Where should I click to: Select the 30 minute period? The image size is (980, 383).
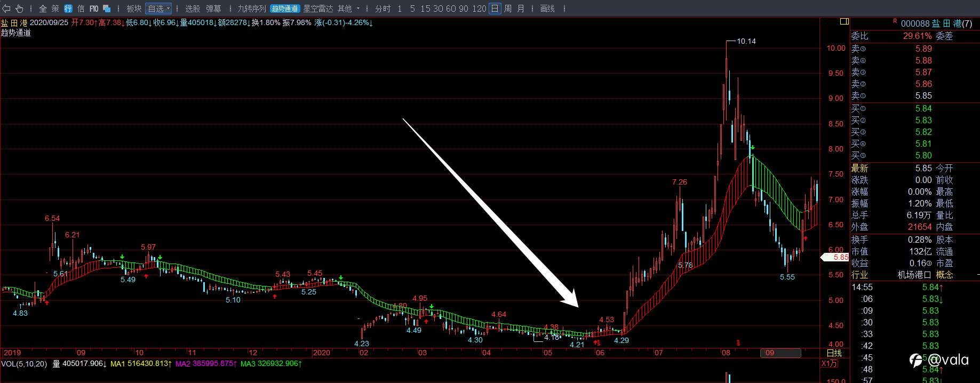(x=438, y=9)
